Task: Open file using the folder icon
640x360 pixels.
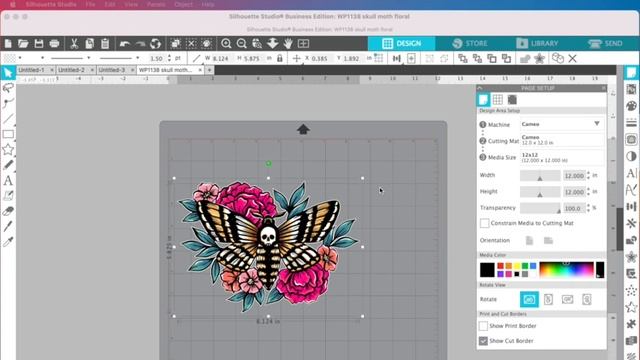Action: [x=23, y=44]
